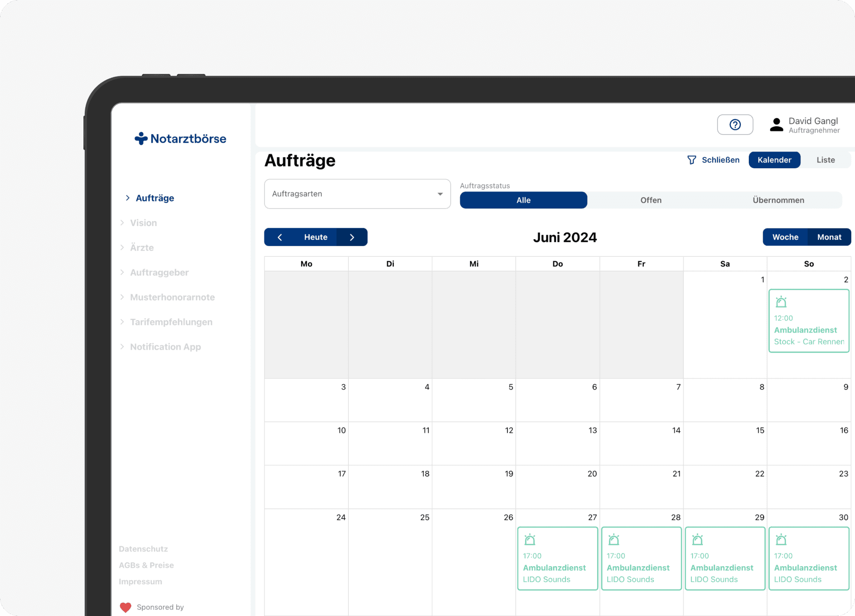Screen dimensions: 855x616
Task: Click the help question mark icon
Action: 735,125
